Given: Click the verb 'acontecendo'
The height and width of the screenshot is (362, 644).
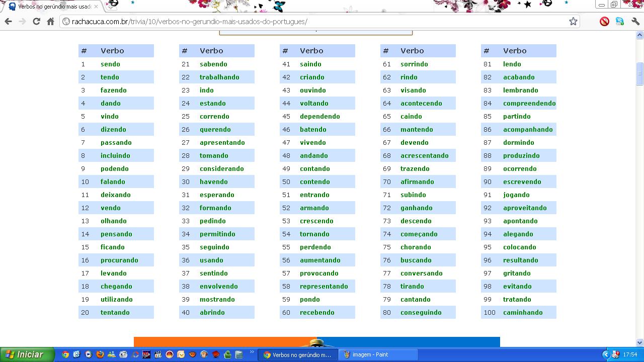Looking at the screenshot, I should (x=421, y=103).
